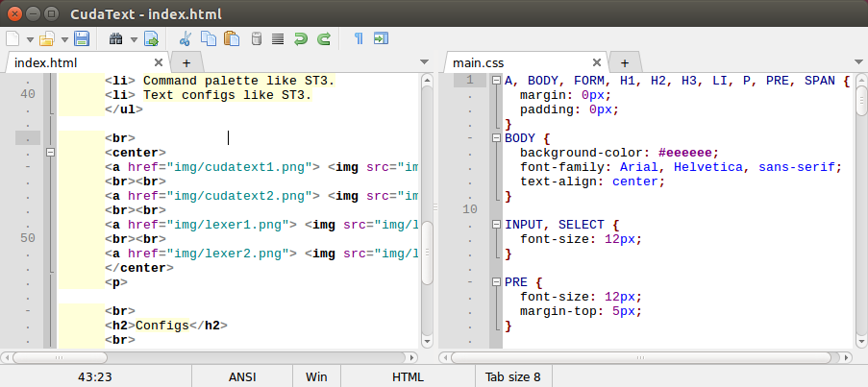Select all using the lined-text icon

pos(278,38)
